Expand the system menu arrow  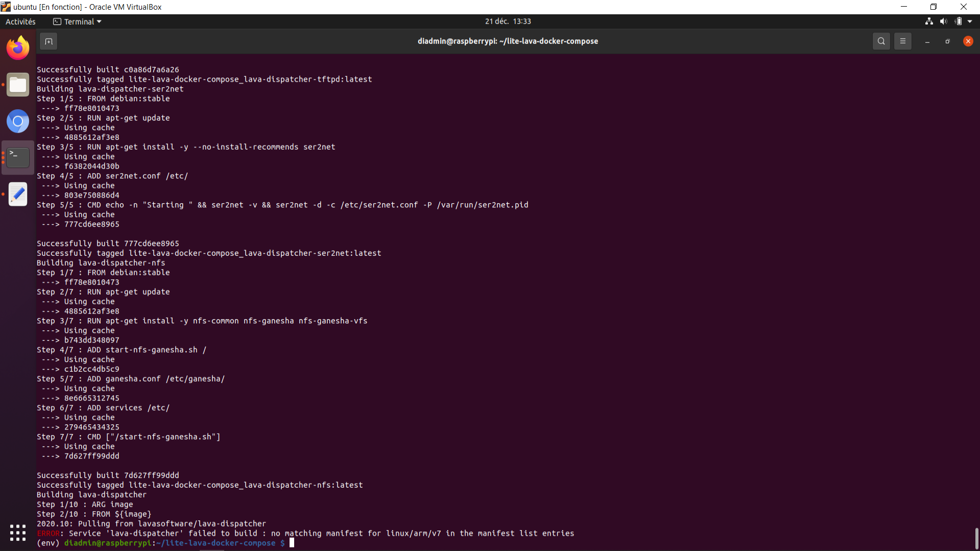coord(970,21)
